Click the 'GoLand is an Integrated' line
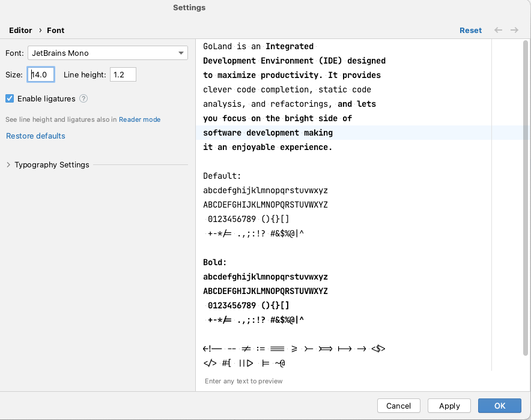Viewport: 531px width, 420px height. click(x=258, y=46)
